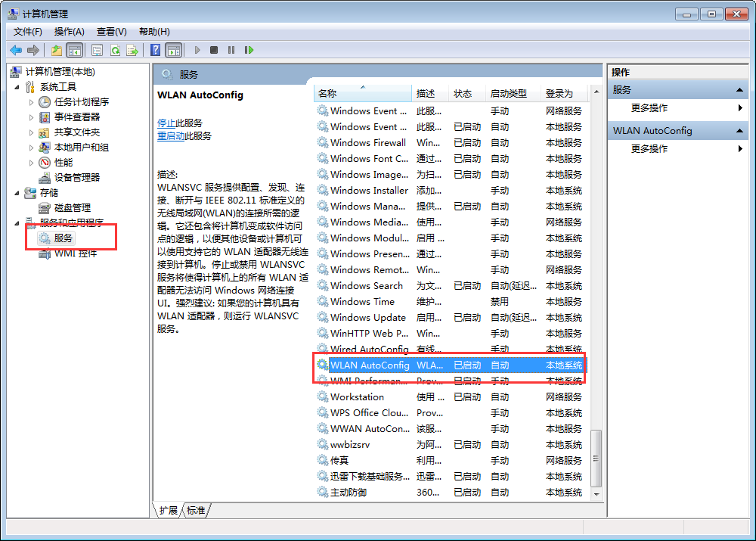Select 设备管理器 in tree
Image resolution: width=756 pixels, height=541 pixels.
(76, 178)
